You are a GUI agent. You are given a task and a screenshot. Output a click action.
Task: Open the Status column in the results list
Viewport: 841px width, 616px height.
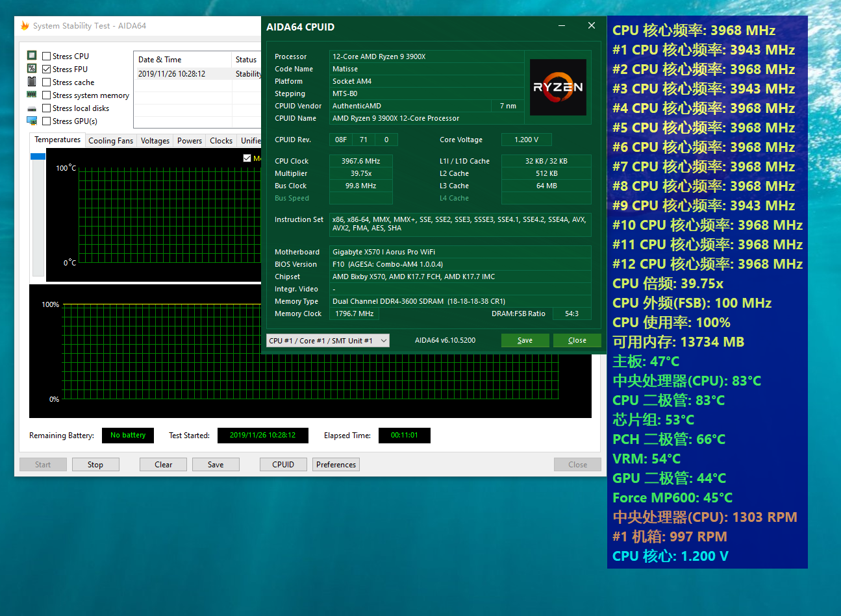pyautogui.click(x=246, y=59)
